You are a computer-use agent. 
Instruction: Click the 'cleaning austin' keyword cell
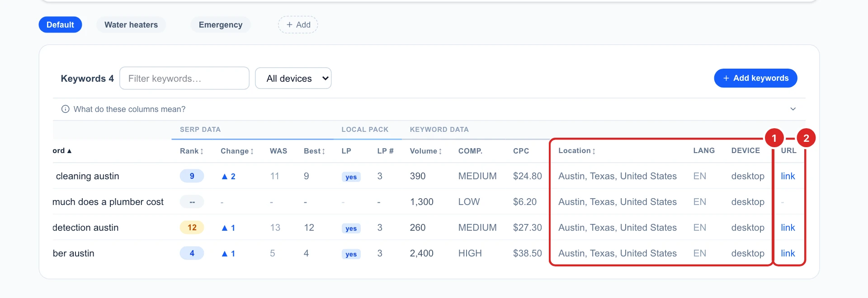(x=87, y=176)
